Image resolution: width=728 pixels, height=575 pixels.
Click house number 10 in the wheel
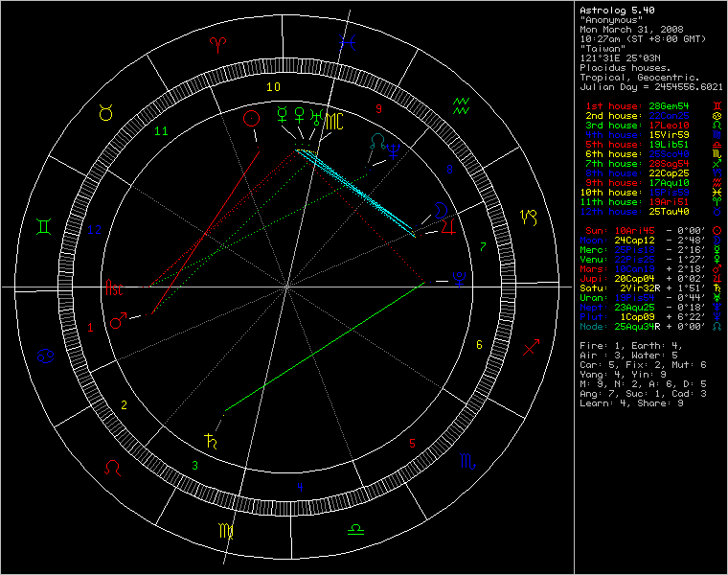click(x=273, y=87)
